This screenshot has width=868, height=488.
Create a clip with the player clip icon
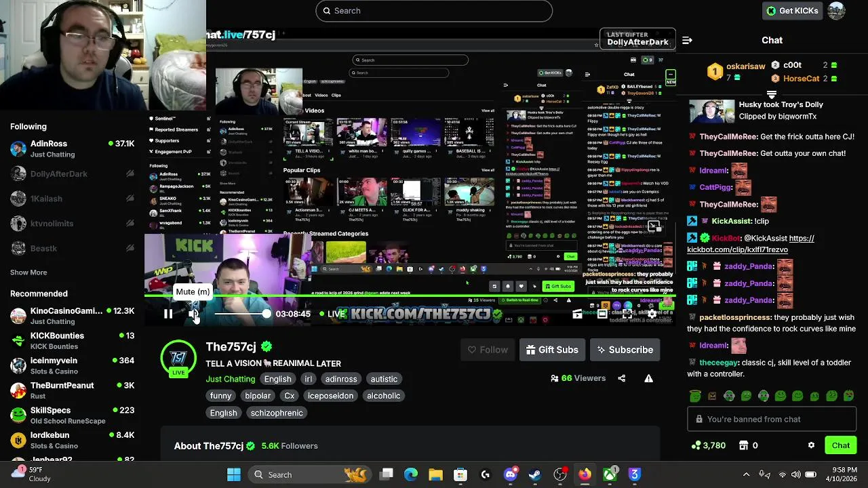[x=577, y=314]
